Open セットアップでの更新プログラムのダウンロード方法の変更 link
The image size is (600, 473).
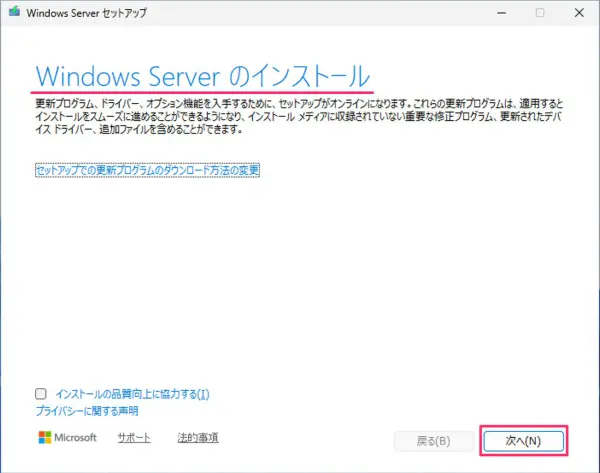click(147, 171)
